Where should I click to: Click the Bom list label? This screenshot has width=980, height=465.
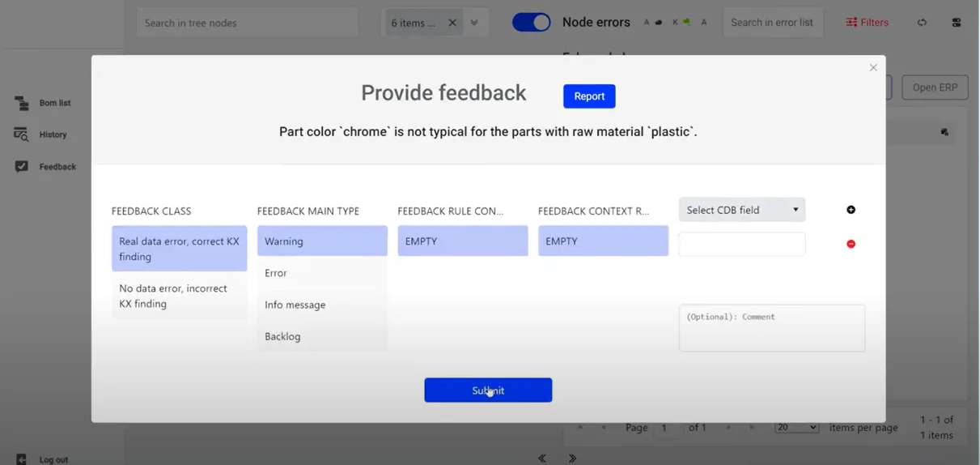coord(55,103)
